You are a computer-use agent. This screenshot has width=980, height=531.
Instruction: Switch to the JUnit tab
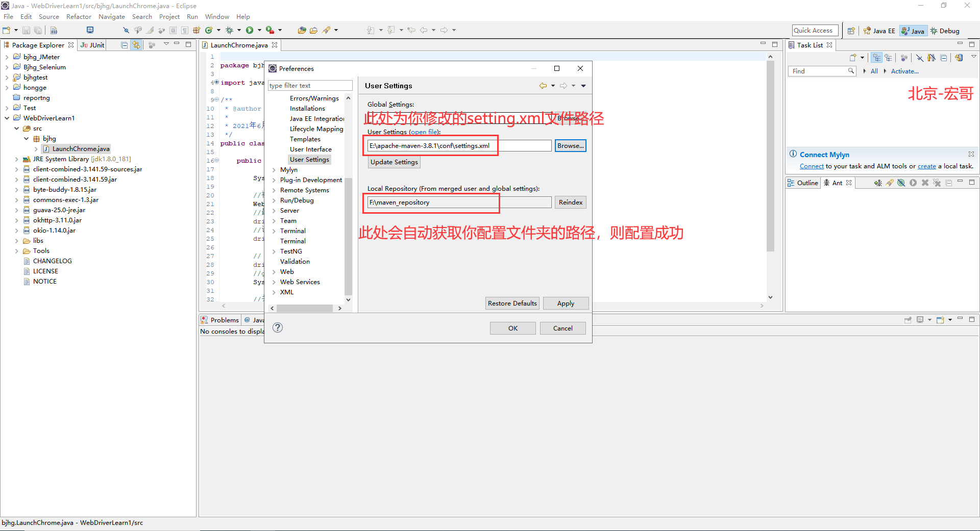pyautogui.click(x=92, y=45)
